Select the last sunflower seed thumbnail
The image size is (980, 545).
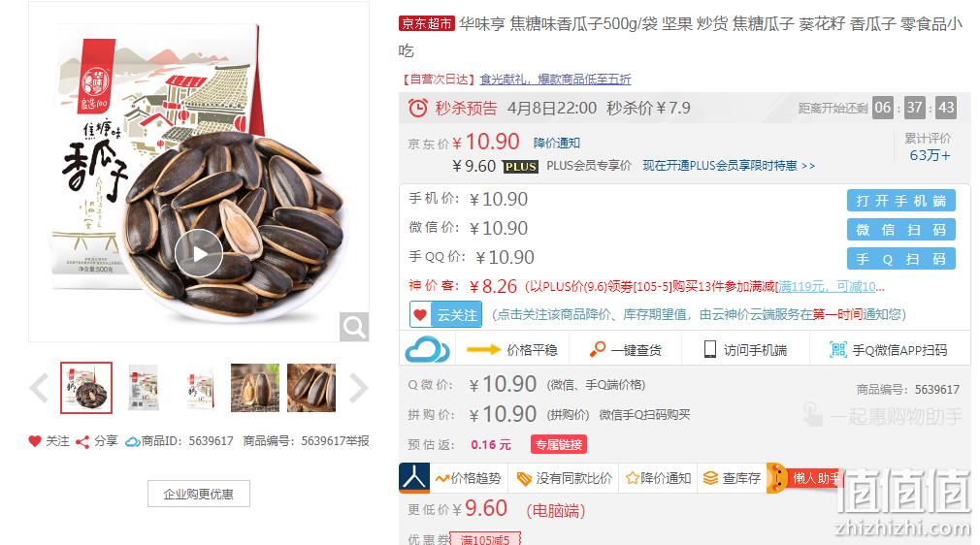[311, 388]
